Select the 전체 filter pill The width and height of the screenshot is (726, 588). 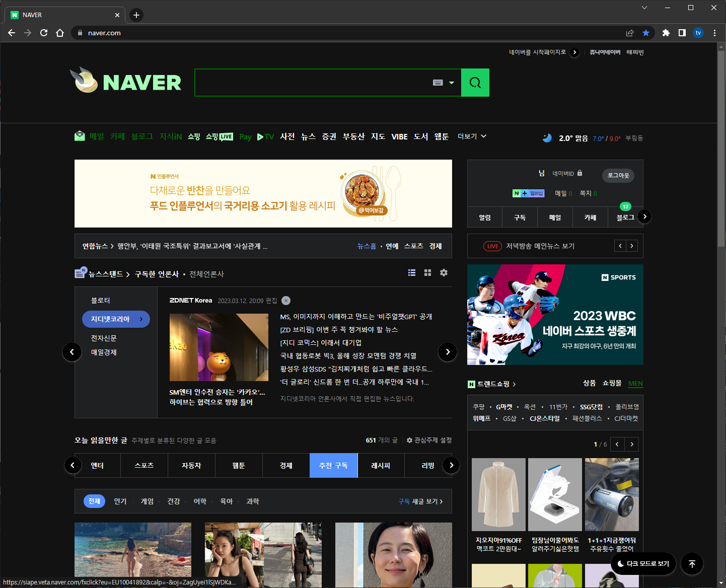pos(94,501)
